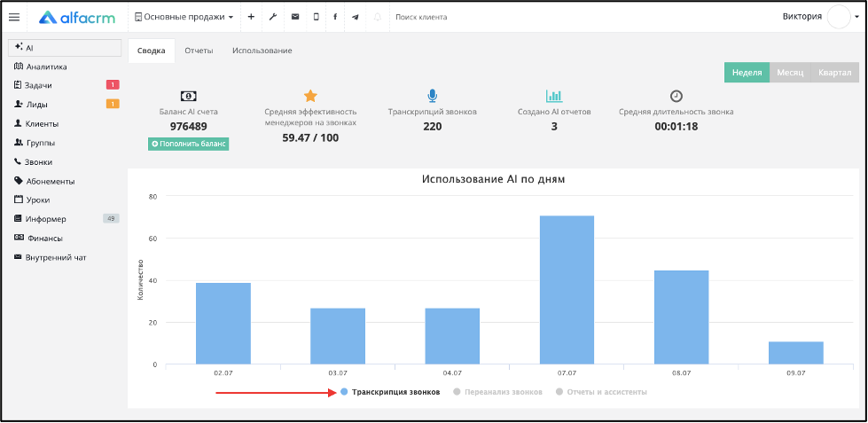Switch to the Сводка tab
The height and width of the screenshot is (423, 868).
point(151,51)
